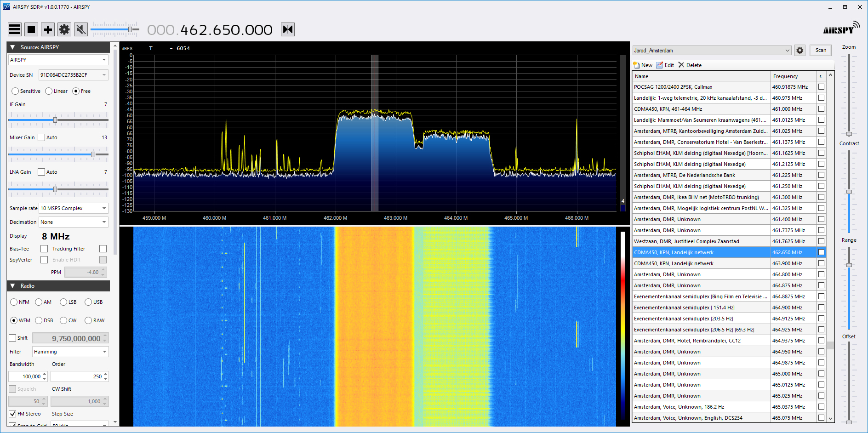This screenshot has width=868, height=433.
Task: Click the AIRSPY logo
Action: (x=841, y=28)
